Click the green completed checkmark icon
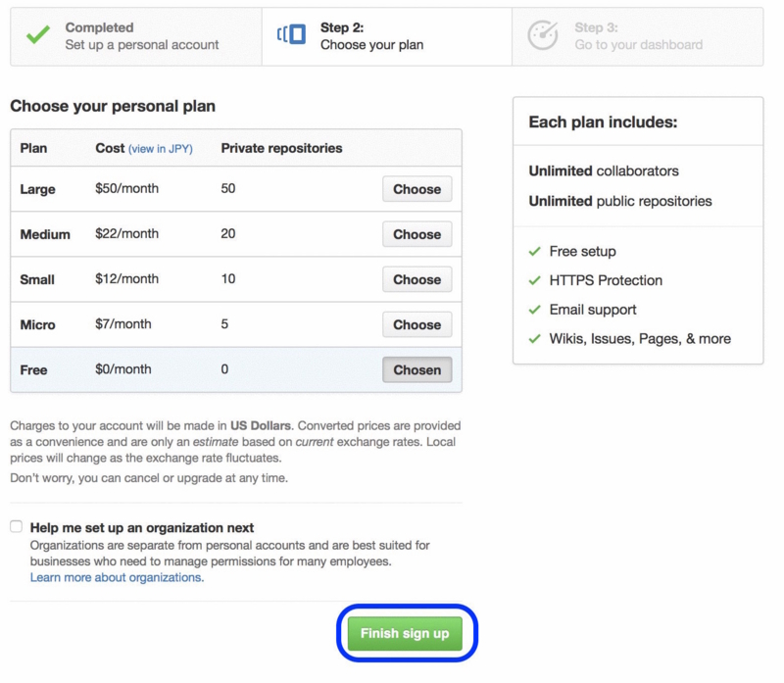This screenshot has width=784, height=683. (38, 35)
